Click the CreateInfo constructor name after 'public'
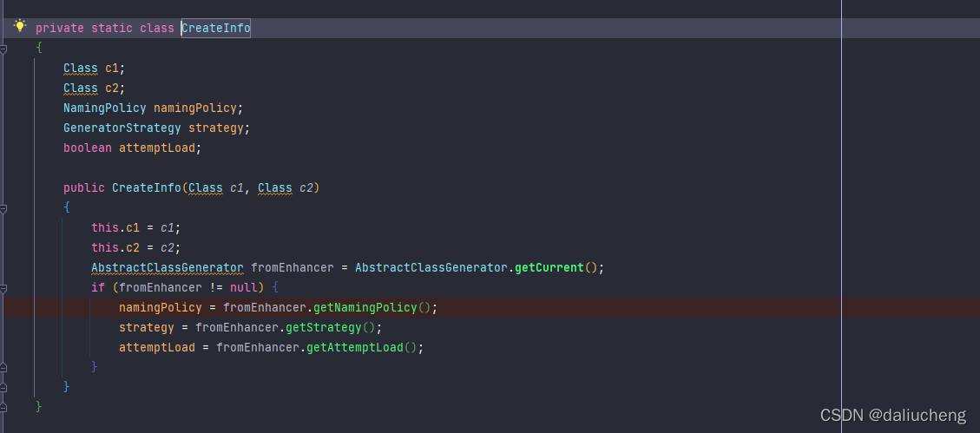980x433 pixels. 147,188
